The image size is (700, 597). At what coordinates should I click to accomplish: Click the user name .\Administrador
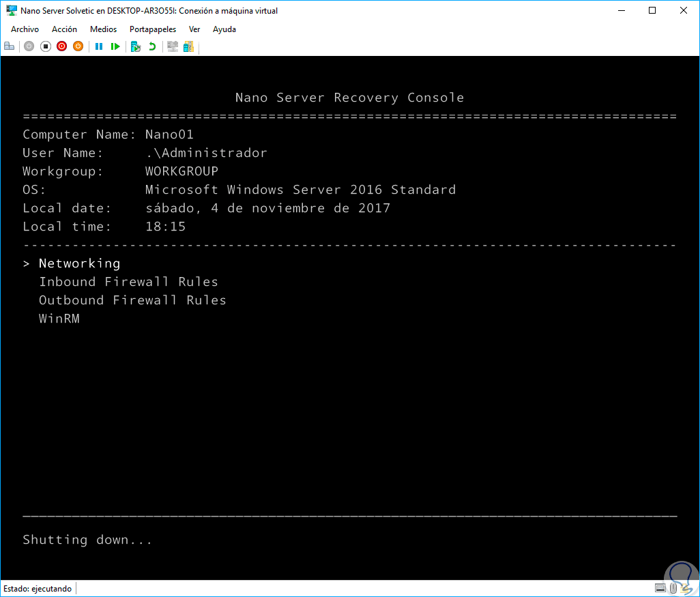pyautogui.click(x=206, y=153)
